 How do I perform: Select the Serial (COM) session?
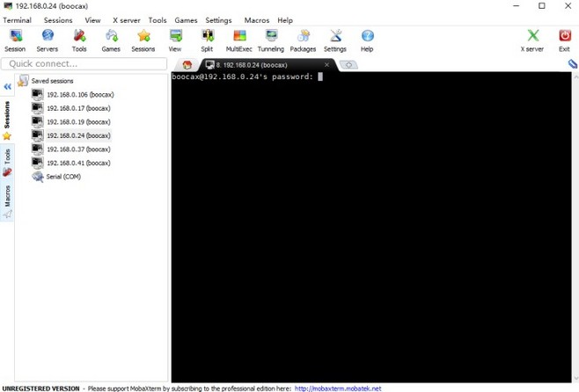tap(63, 177)
